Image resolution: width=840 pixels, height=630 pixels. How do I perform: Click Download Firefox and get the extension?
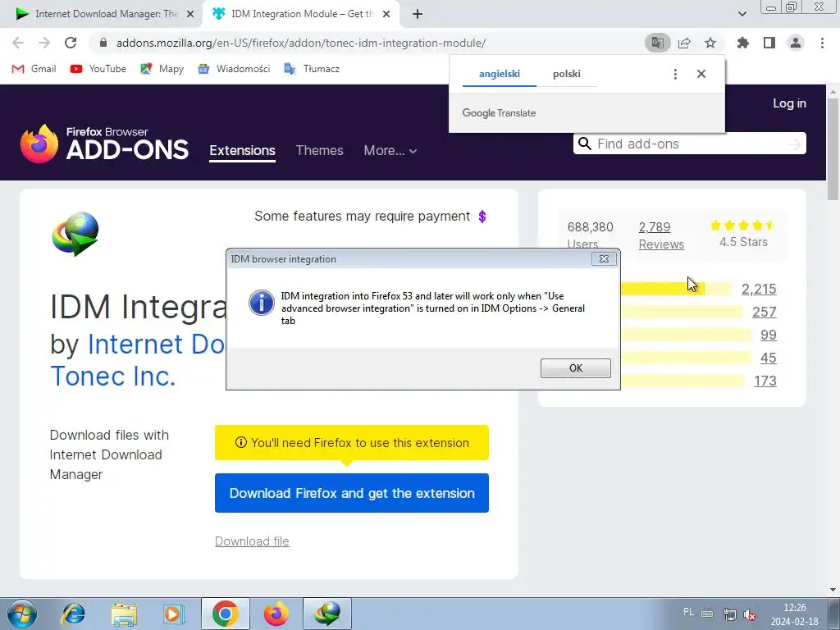(352, 493)
